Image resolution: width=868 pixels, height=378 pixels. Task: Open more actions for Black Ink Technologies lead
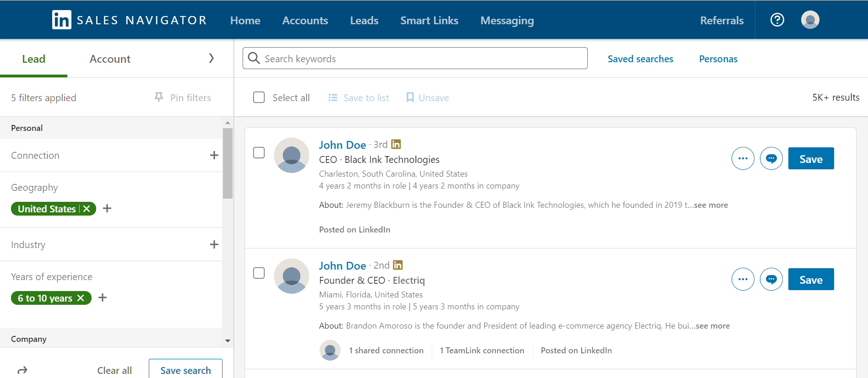click(743, 158)
